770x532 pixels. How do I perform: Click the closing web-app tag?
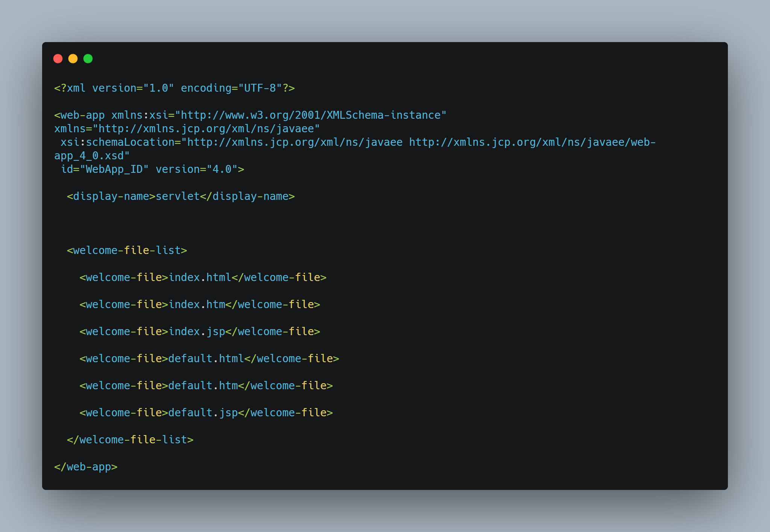(86, 467)
